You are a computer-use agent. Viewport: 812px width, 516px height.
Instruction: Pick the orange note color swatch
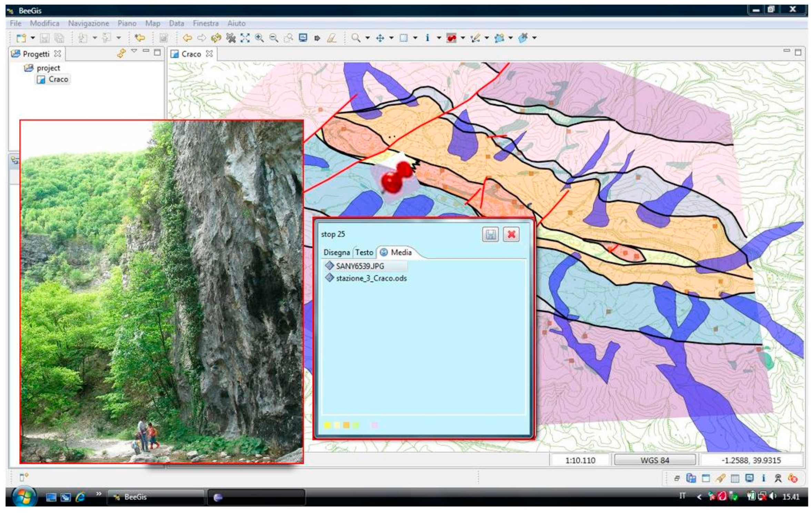pos(346,425)
